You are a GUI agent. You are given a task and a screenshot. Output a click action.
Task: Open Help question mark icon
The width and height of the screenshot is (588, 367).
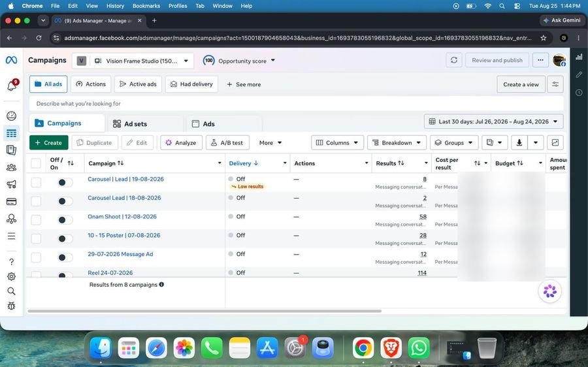tap(11, 262)
